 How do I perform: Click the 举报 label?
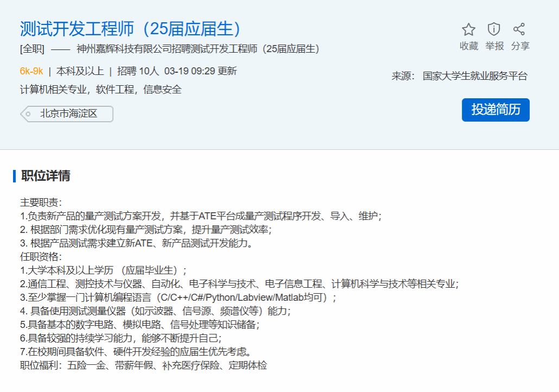(494, 46)
